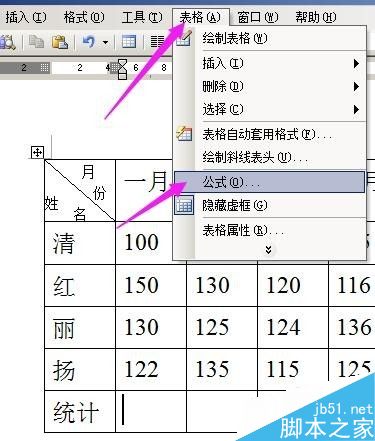Click the empty cell beside 统计
The width and height of the screenshot is (375, 441).
tap(151, 412)
